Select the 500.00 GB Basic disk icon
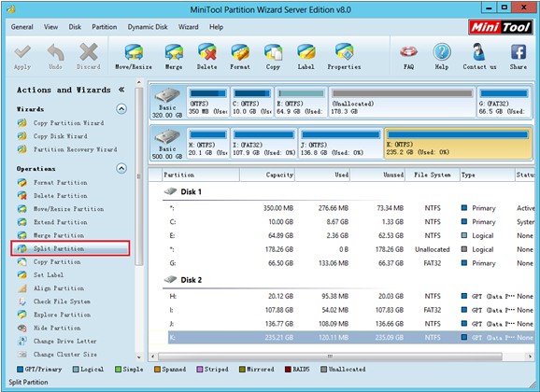Image resolution: width=540 pixels, height=392 pixels. point(167,144)
